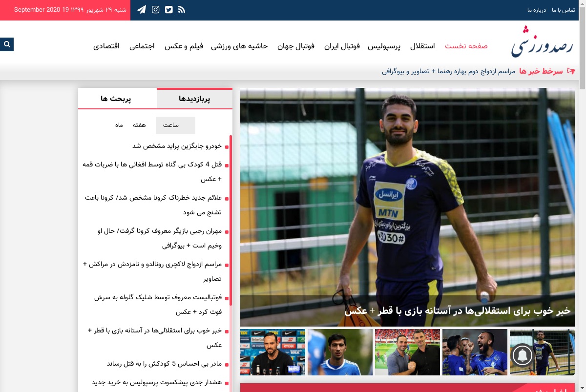Open the Telegram channel icon
This screenshot has height=392, width=586.
(x=142, y=10)
